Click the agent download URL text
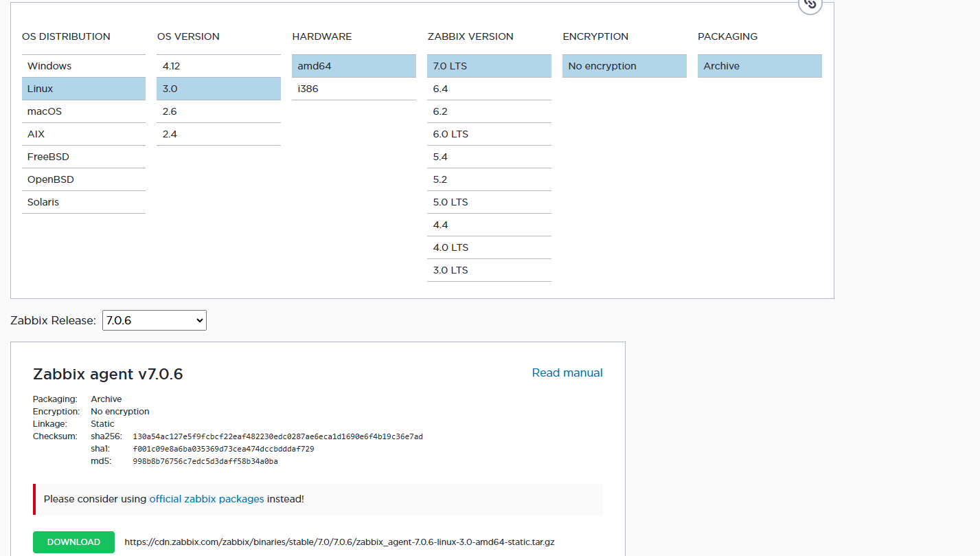The image size is (980, 556). (x=339, y=542)
